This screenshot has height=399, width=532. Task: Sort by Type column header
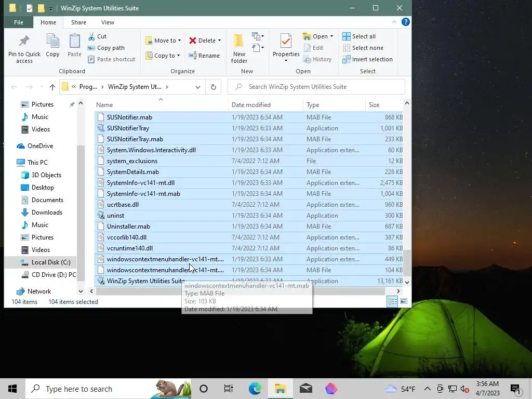click(x=334, y=105)
